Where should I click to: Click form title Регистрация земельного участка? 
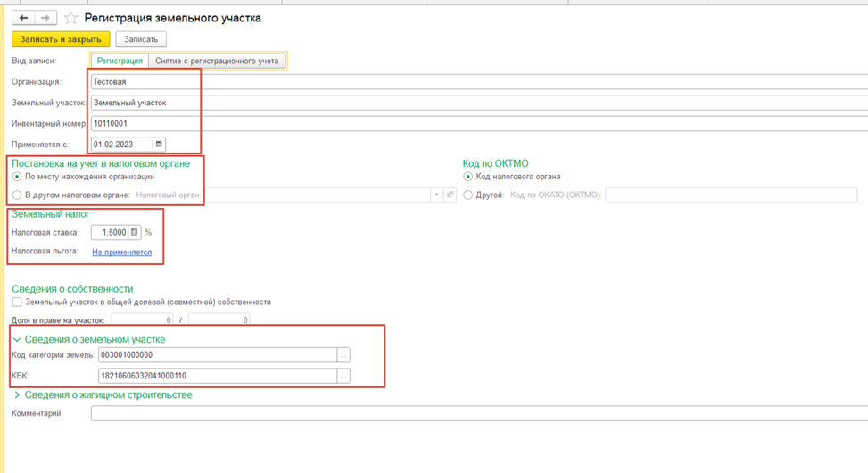point(173,18)
